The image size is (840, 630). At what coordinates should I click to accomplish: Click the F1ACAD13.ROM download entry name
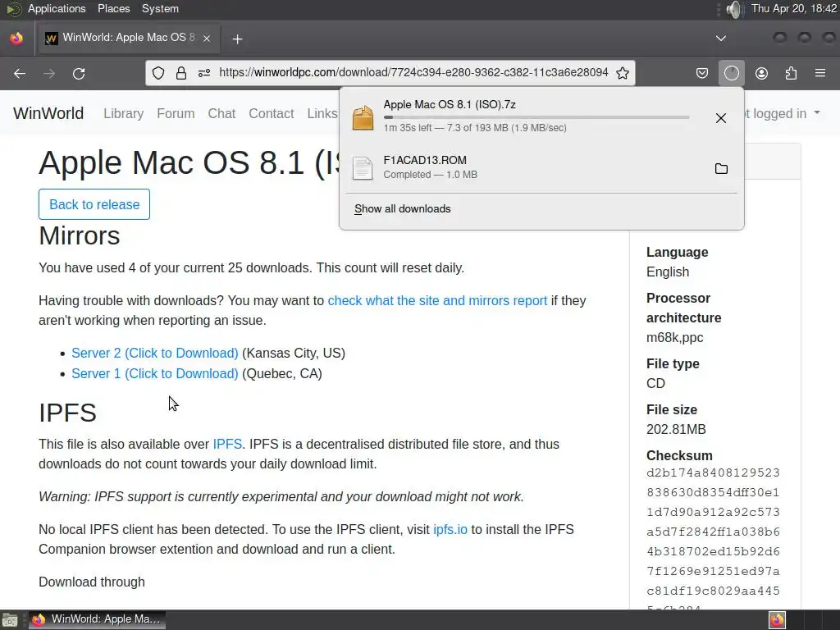tap(425, 160)
